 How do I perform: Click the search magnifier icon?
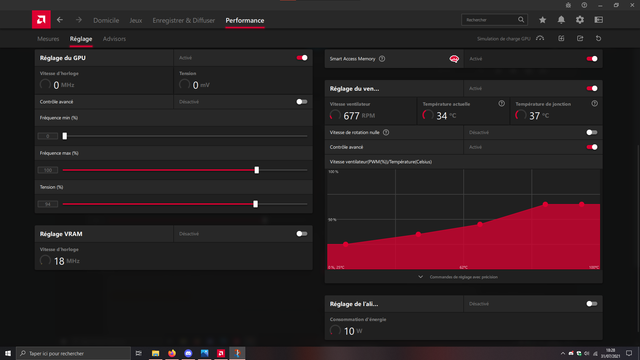coord(521,20)
